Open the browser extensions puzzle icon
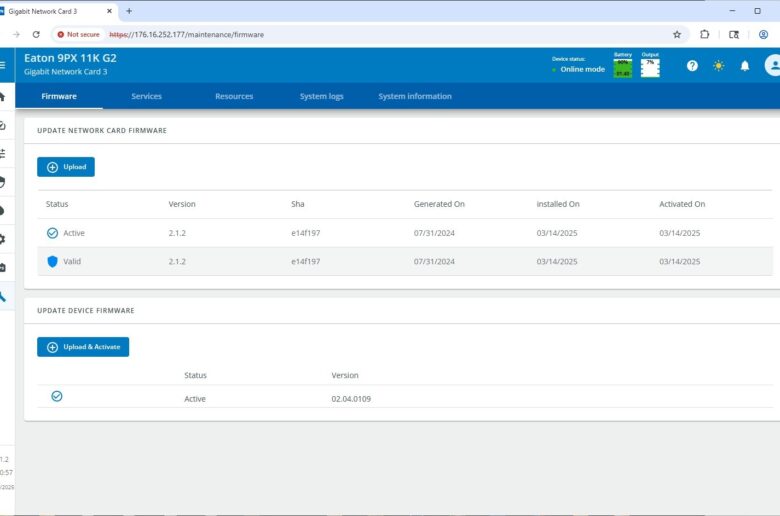Image resolution: width=780 pixels, height=516 pixels. tap(705, 34)
